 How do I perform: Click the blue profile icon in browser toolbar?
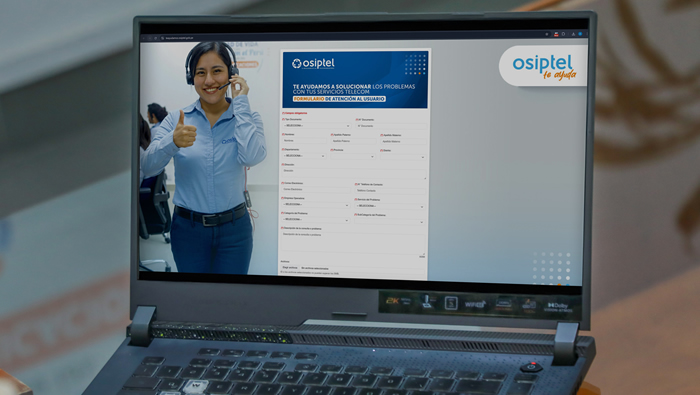(580, 34)
